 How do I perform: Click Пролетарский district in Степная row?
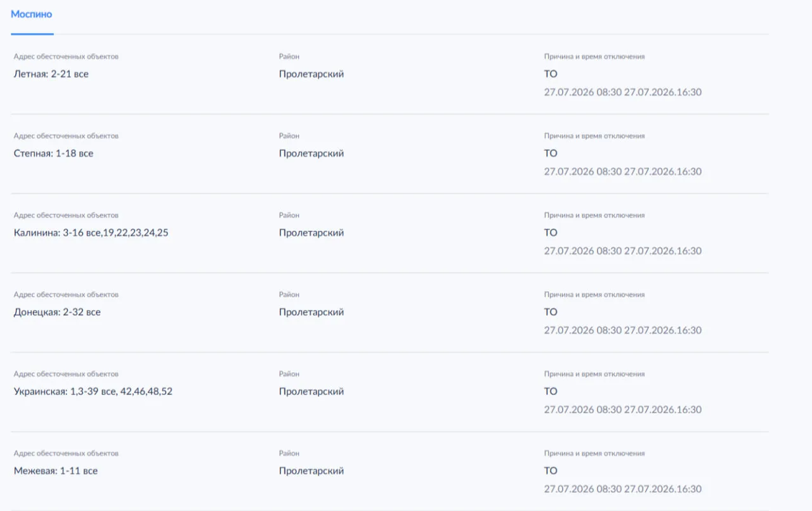pyautogui.click(x=311, y=153)
